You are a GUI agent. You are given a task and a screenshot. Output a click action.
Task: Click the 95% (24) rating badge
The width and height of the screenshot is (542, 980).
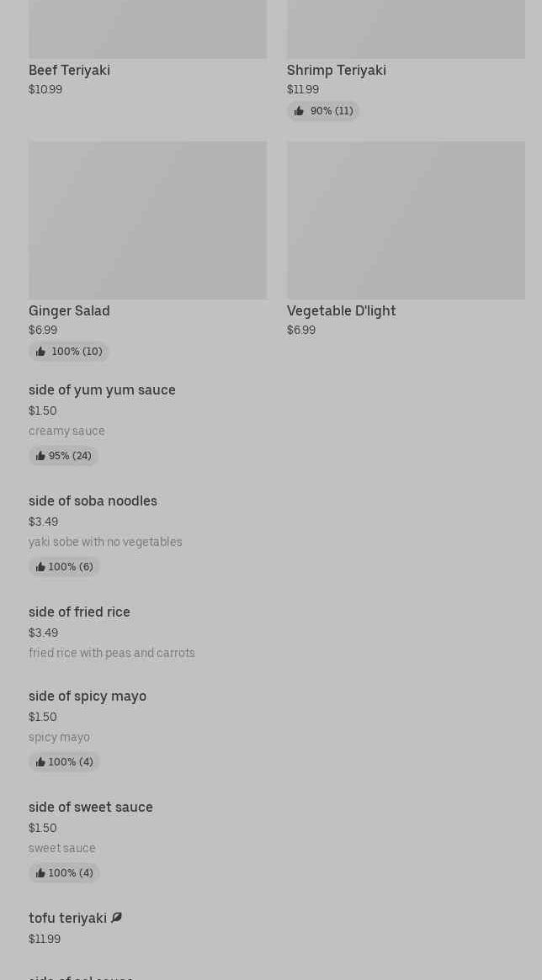(64, 456)
